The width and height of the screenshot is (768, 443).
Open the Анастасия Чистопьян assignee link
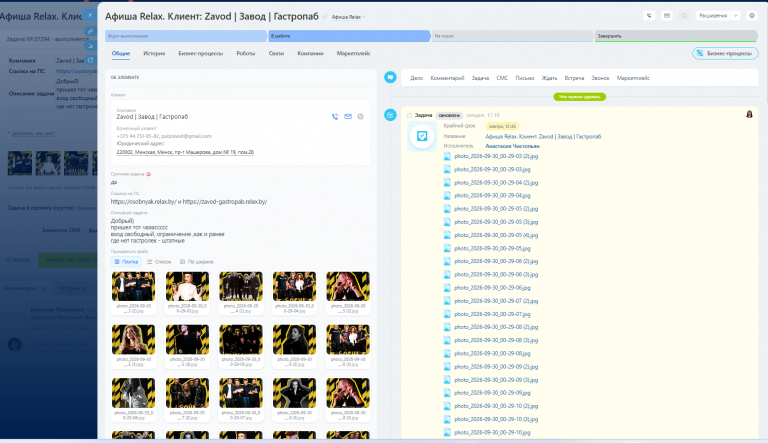[x=512, y=146]
